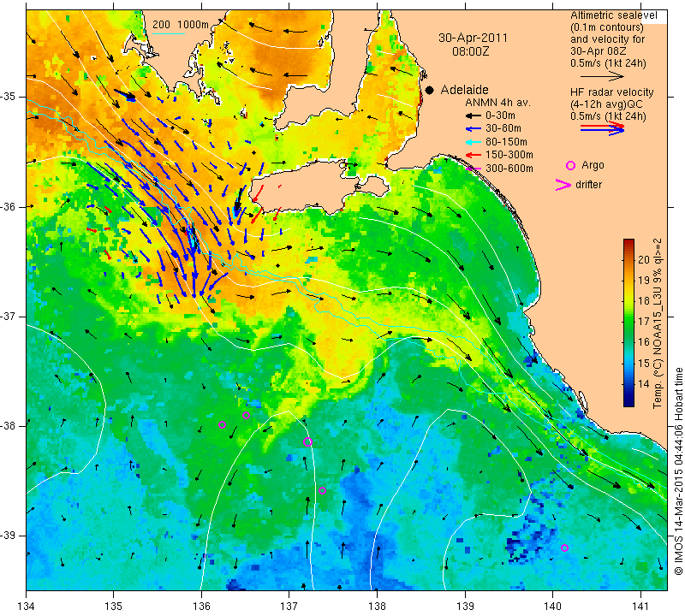The height and width of the screenshot is (616, 685).
Task: Click the blue 30-80m legend arrow
Action: click(x=473, y=129)
